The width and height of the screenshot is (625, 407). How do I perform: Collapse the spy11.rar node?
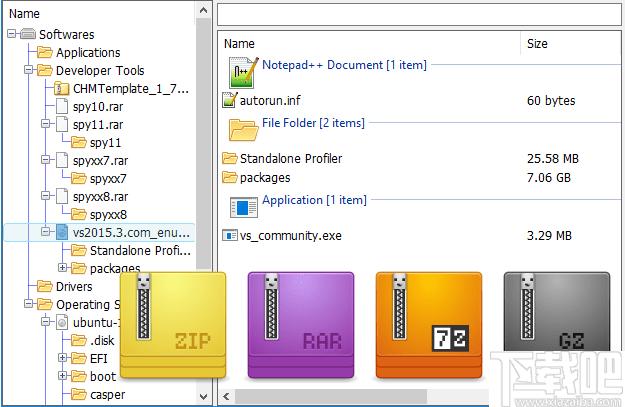(x=45, y=124)
